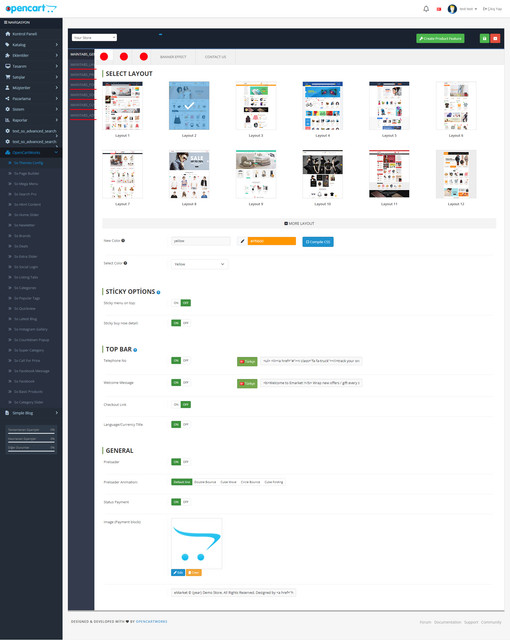Click the Müşteriler person icon

(x=8, y=88)
